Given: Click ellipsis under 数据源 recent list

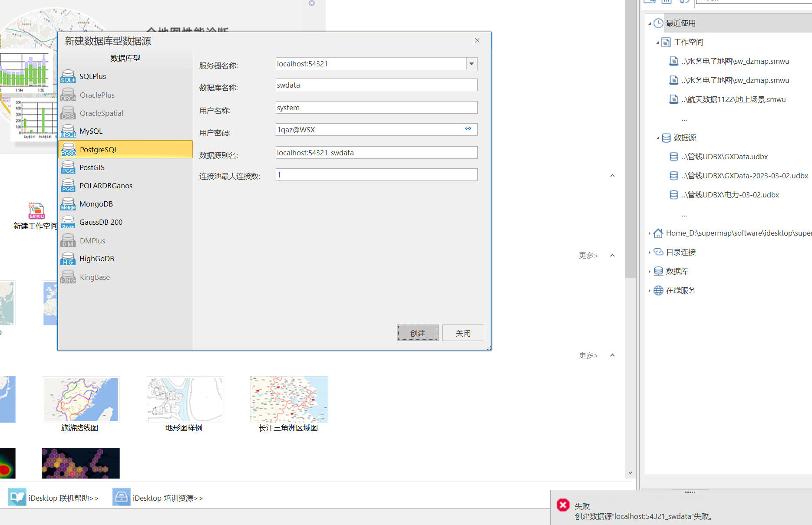Looking at the screenshot, I should tap(684, 214).
